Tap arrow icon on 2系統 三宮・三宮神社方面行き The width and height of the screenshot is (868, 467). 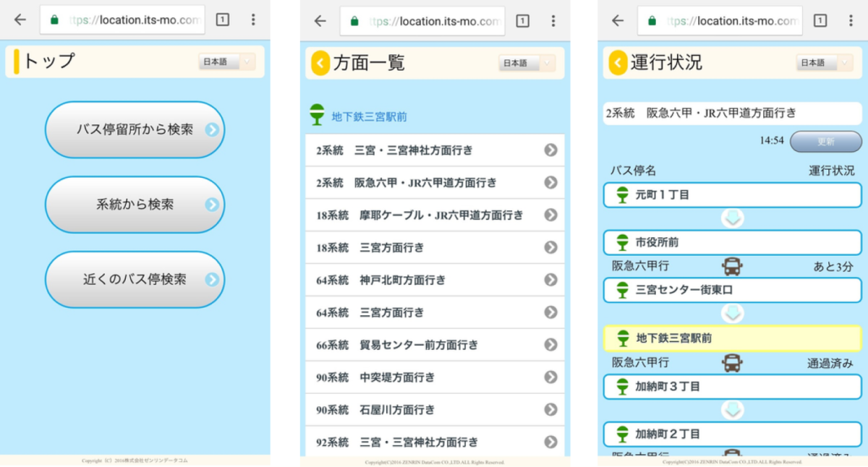coord(550,150)
